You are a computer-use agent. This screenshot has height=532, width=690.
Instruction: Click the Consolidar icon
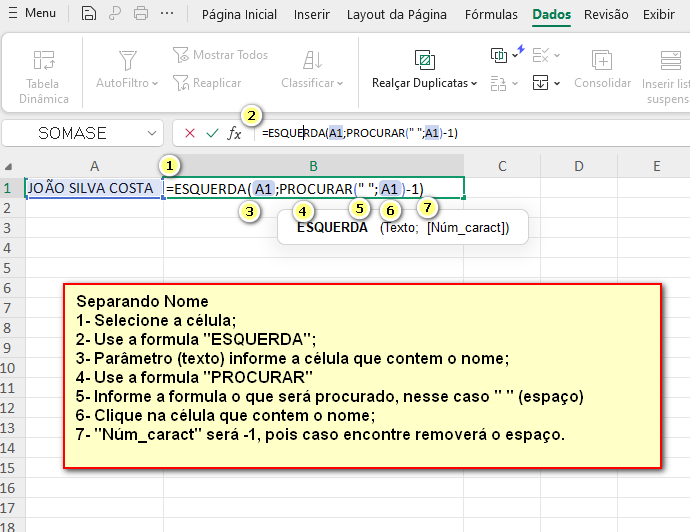pyautogui.click(x=602, y=60)
